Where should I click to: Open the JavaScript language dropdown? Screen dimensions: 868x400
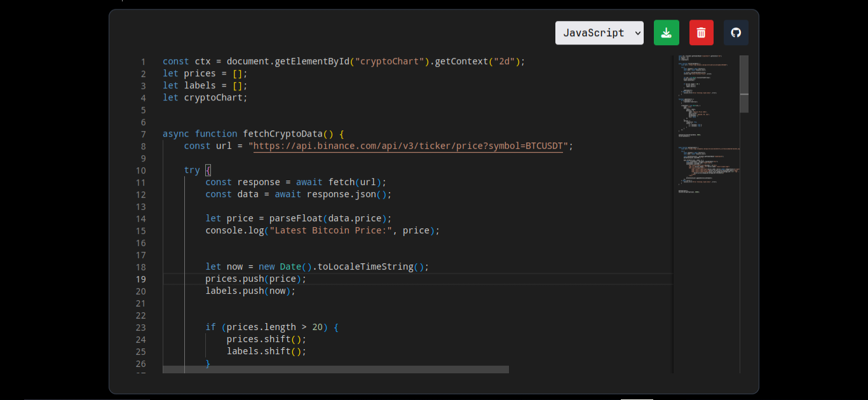pyautogui.click(x=599, y=33)
